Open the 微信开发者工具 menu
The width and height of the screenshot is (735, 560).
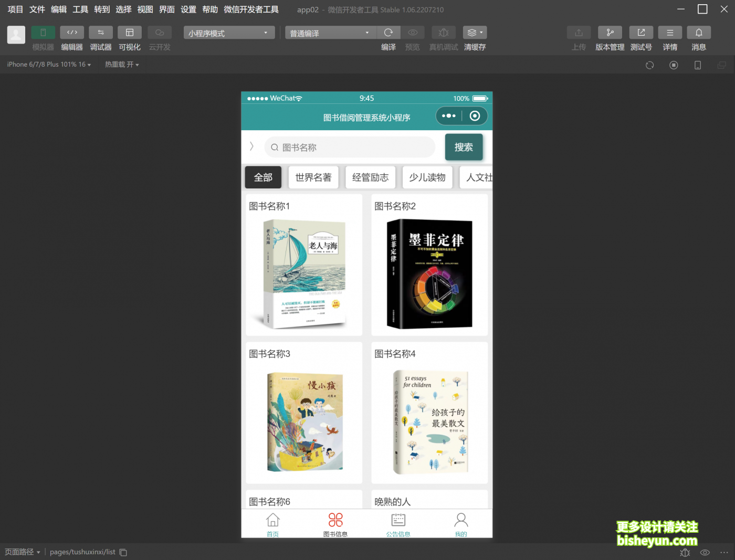click(251, 9)
